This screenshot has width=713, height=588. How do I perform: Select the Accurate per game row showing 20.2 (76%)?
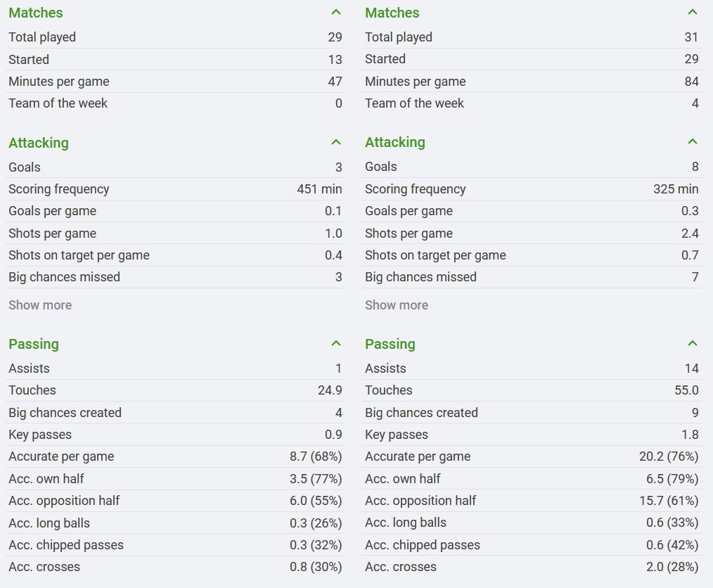(x=532, y=456)
